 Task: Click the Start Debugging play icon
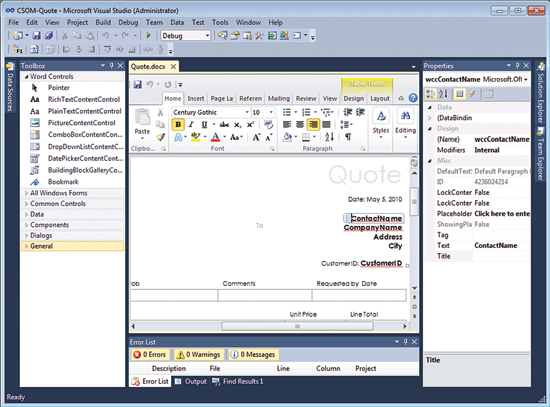click(149, 35)
